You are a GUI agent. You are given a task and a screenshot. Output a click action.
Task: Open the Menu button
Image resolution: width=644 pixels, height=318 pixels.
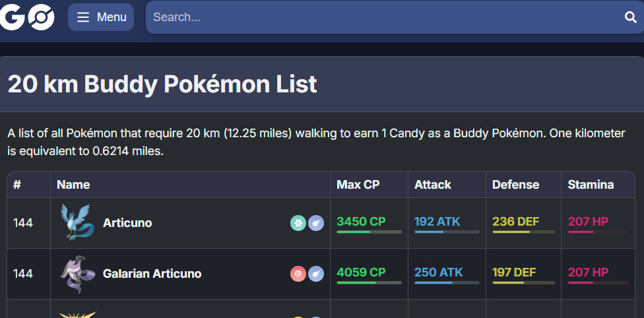[101, 17]
